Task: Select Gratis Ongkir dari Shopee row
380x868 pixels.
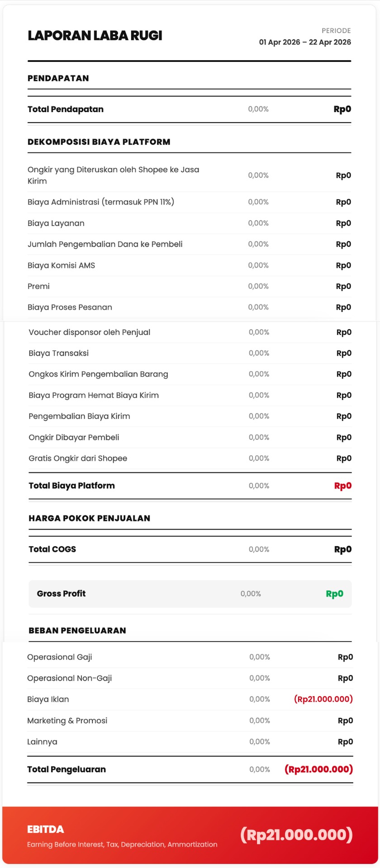Action: coord(78,458)
